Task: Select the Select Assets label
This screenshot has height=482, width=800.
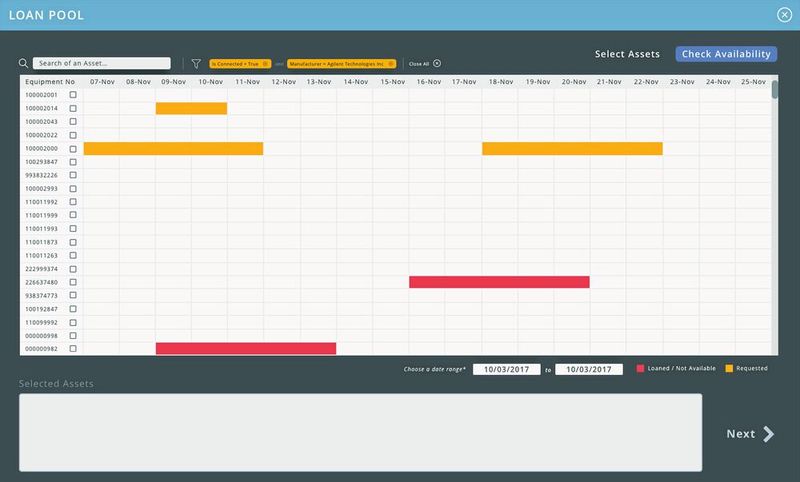Action: [627, 54]
